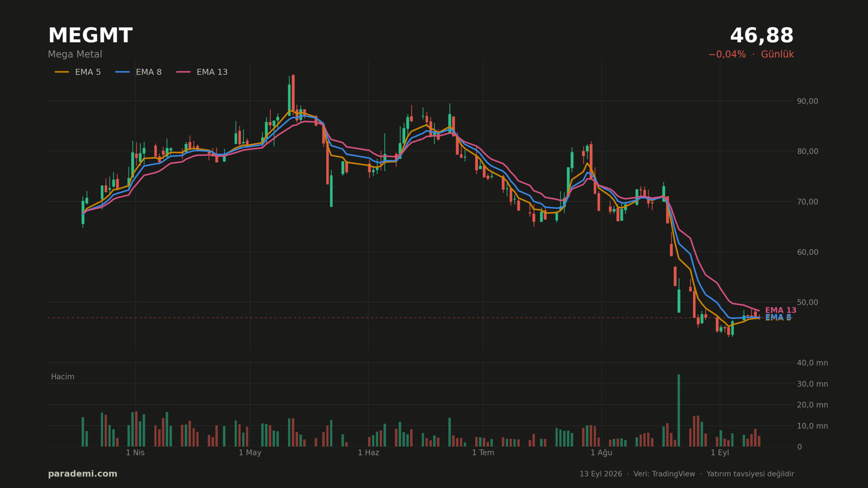The height and width of the screenshot is (488, 868).
Task: Click the 1 Eyl date label
Action: (x=720, y=453)
